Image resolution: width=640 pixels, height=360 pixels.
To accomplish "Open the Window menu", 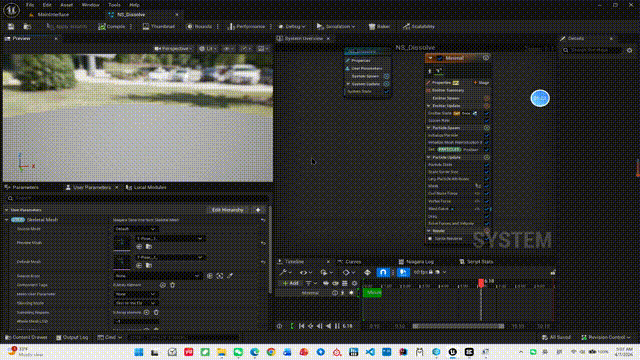I will click(91, 5).
